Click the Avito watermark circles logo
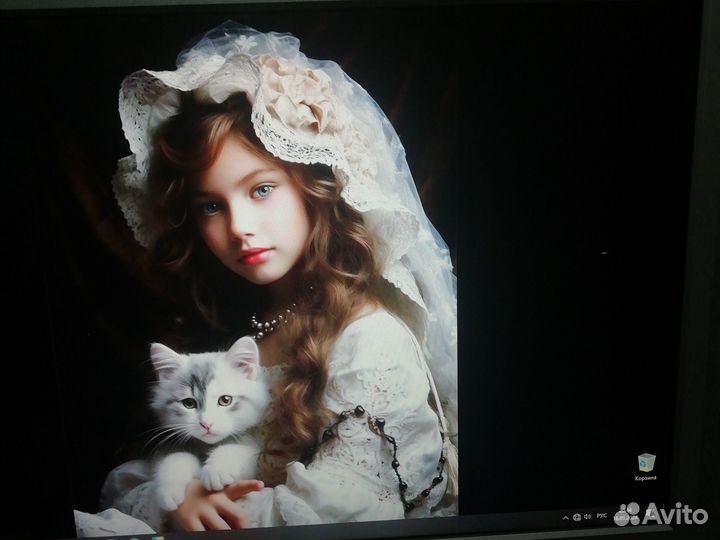Viewport: 720px width, 540px height. (x=627, y=513)
